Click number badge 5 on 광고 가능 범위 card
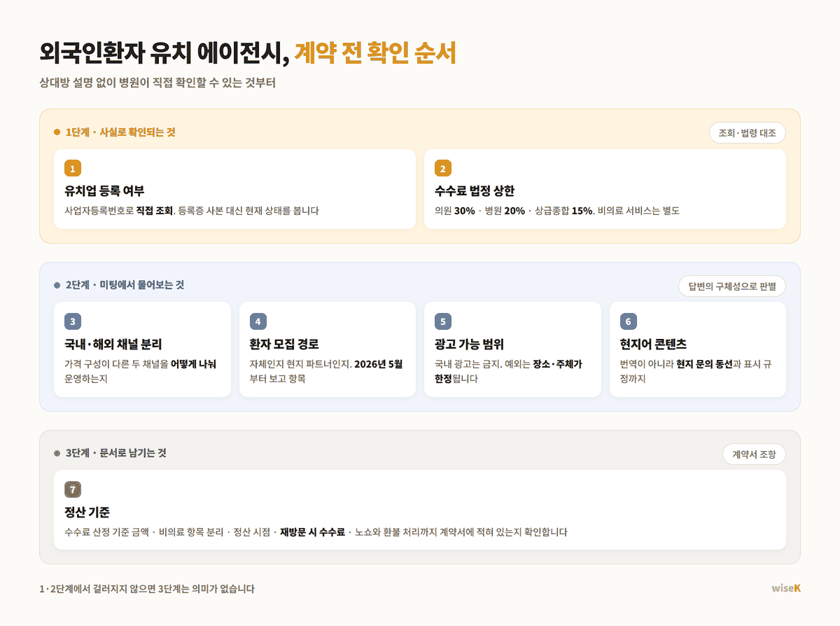840x626 pixels. click(443, 321)
